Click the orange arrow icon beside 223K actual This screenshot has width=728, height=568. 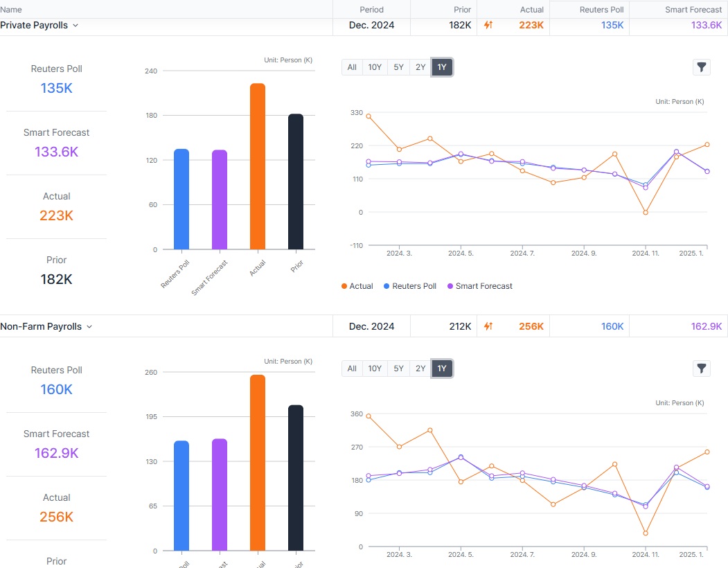click(x=488, y=25)
